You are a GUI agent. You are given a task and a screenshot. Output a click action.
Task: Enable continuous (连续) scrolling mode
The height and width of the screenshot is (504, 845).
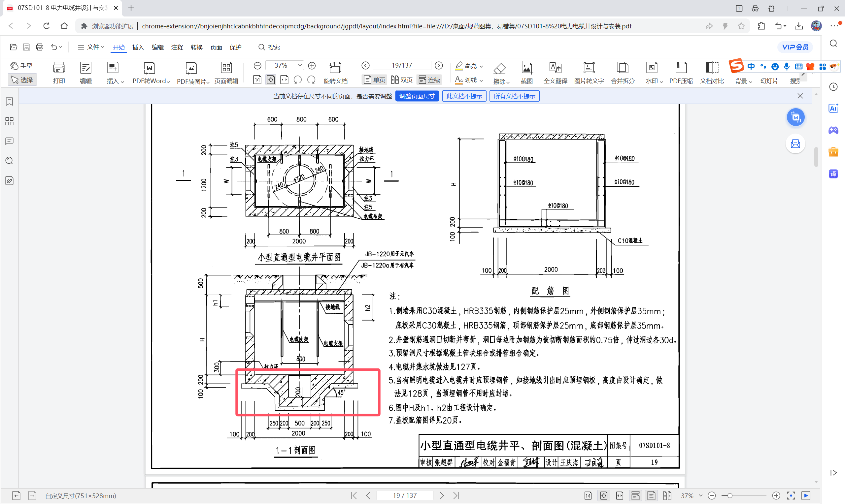429,80
